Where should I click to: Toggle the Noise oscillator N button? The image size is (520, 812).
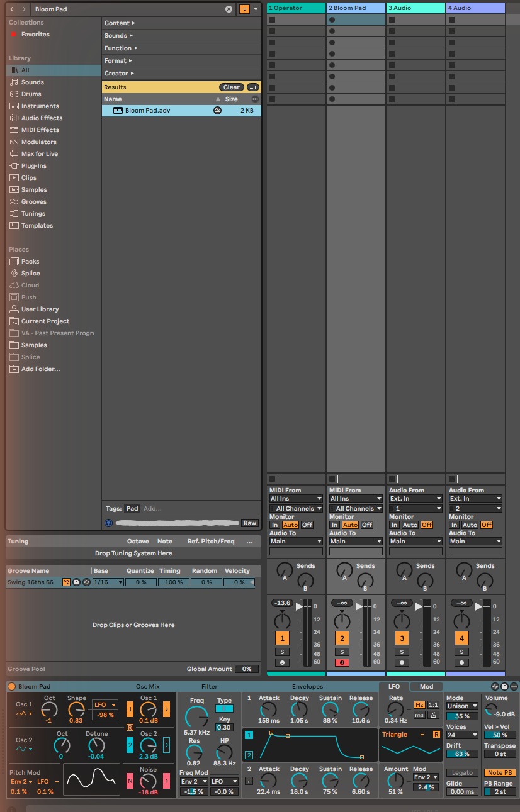130,781
